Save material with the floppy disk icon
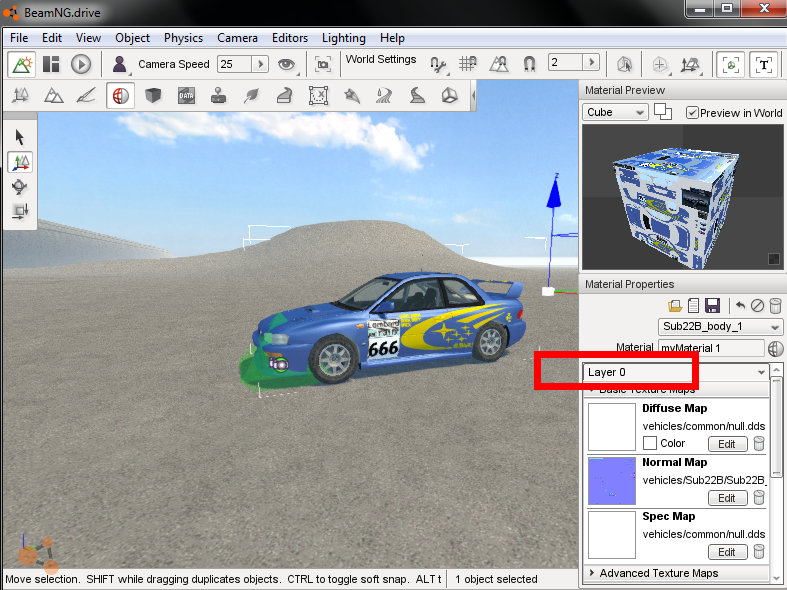787x590 pixels. 712,306
